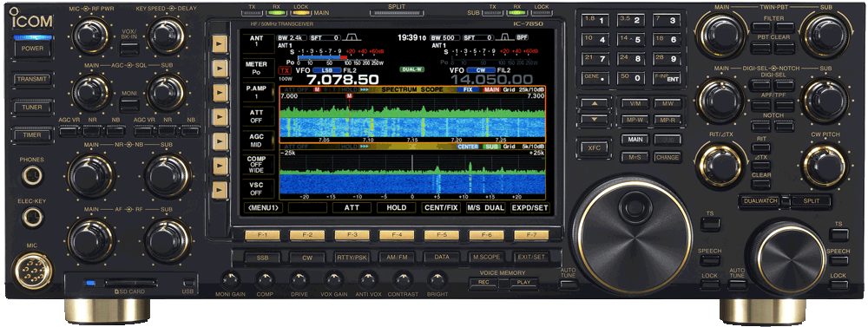
Task: Click keypad key 1 (1.8 MHz band)
Action: coord(595,21)
